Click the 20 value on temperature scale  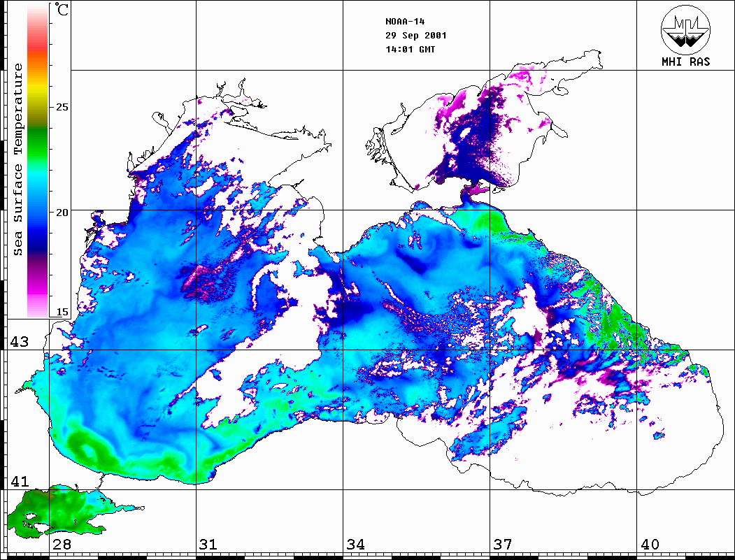pos(62,213)
